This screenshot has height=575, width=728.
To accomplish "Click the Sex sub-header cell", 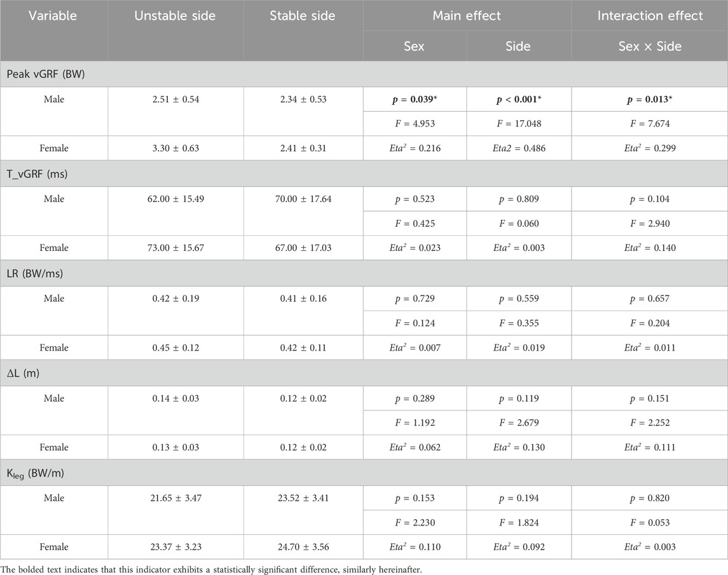I will click(x=415, y=46).
